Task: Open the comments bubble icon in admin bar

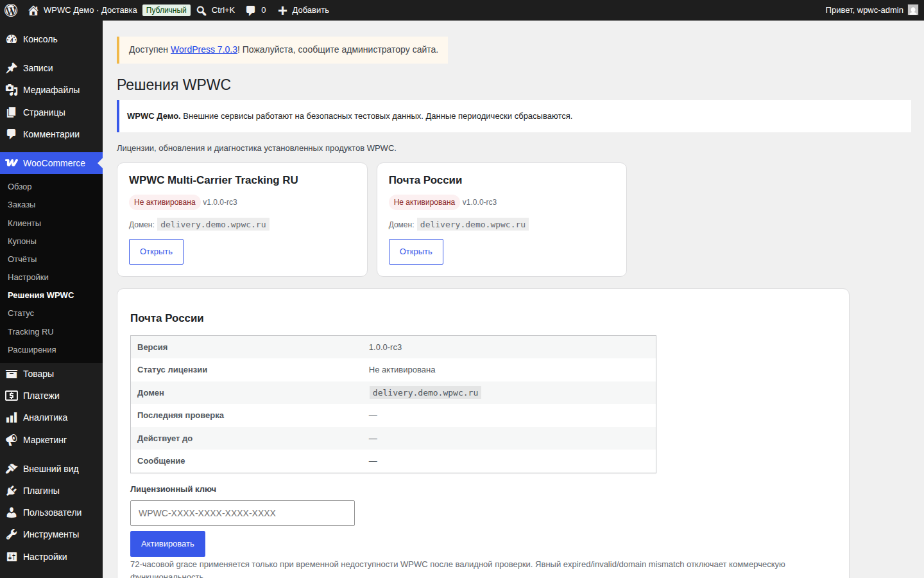Action: (x=250, y=10)
